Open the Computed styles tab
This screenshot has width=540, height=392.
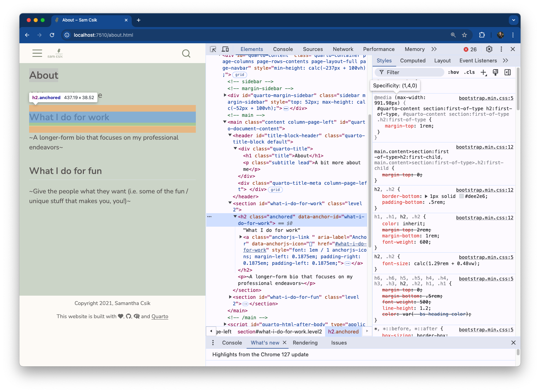[412, 61]
